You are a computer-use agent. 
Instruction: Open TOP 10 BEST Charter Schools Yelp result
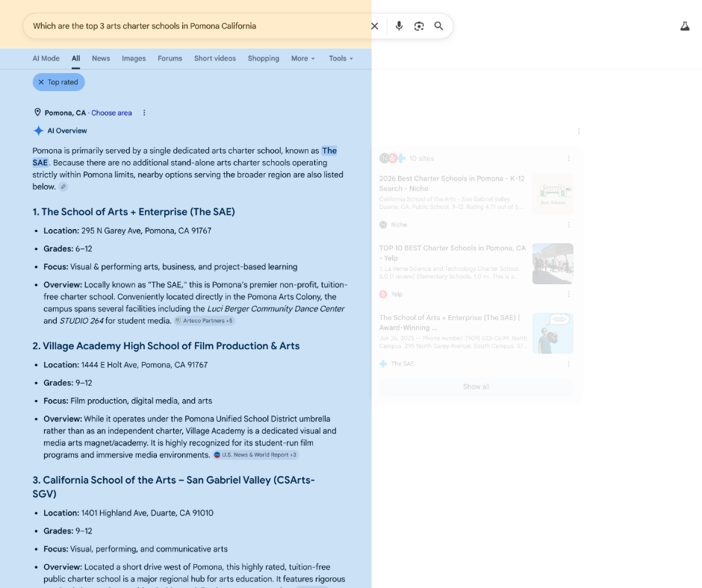(x=452, y=253)
